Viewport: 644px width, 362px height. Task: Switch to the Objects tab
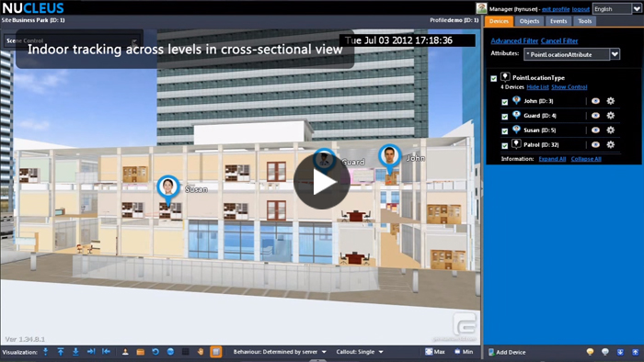(529, 21)
